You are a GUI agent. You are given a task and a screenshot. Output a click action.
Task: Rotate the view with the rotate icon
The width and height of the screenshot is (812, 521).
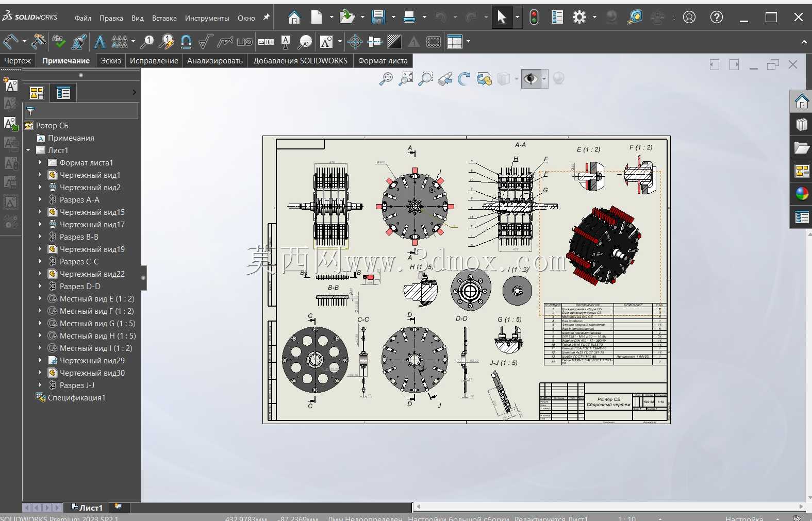465,79
